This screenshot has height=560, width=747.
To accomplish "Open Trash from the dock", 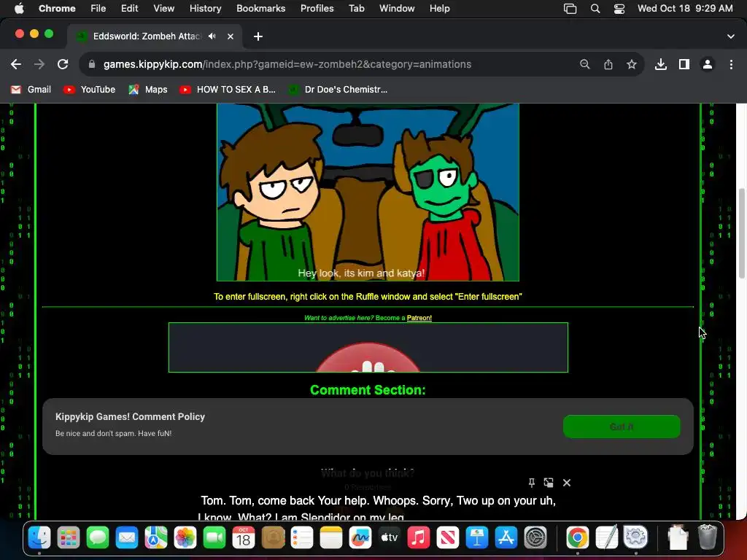I will pyautogui.click(x=708, y=537).
